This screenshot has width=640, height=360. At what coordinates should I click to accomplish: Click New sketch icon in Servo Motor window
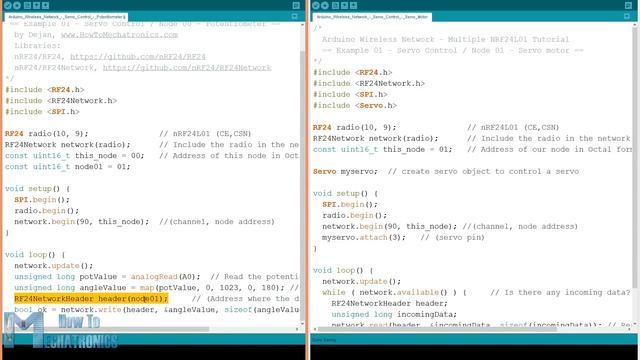[x=336, y=5]
